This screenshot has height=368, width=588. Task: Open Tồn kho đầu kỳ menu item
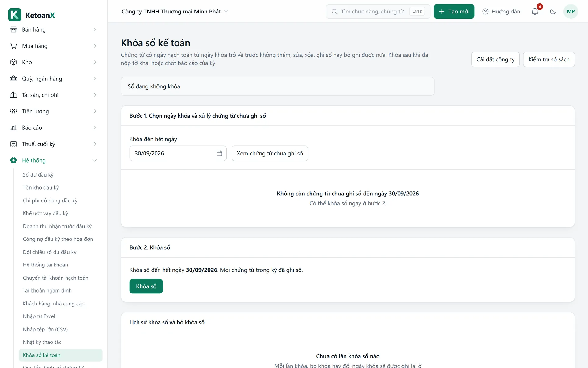coord(41,188)
